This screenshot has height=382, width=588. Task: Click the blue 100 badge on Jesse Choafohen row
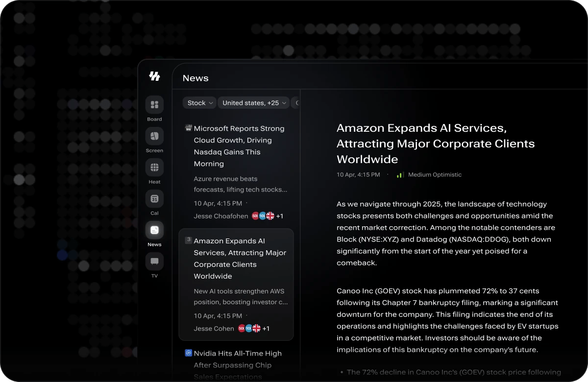point(263,216)
